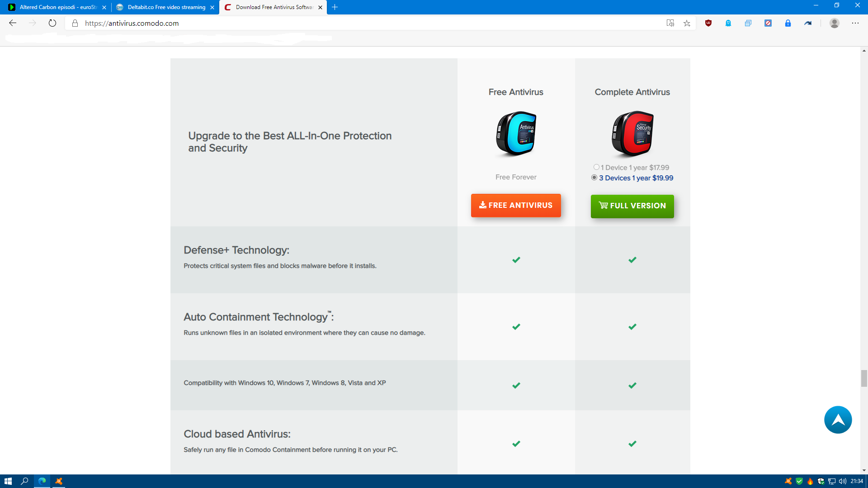Viewport: 868px width, 488px height.
Task: Select 3 Devices 1 year $19.99 option
Action: [594, 178]
